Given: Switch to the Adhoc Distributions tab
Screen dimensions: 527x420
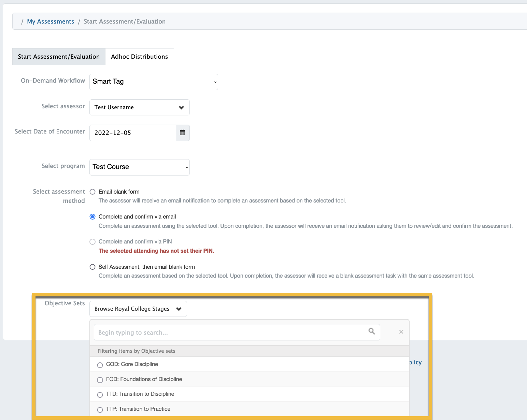Looking at the screenshot, I should point(139,57).
